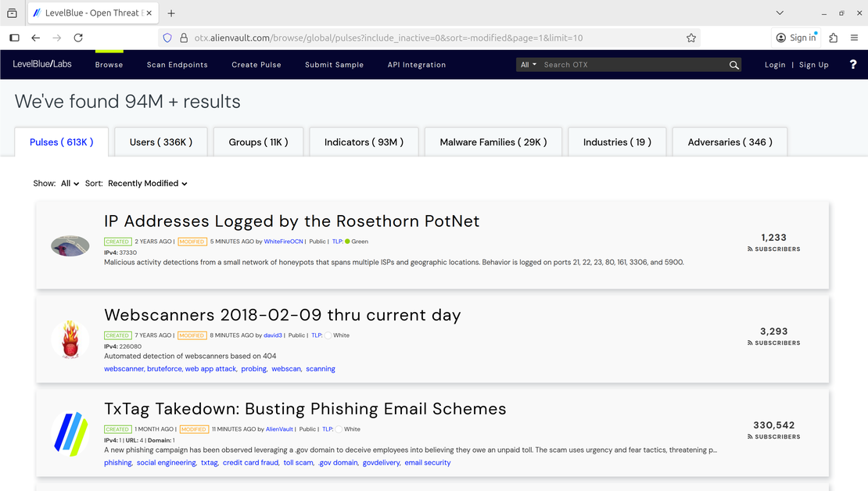Click the Sign Up link
Image resolution: width=868 pixels, height=491 pixels.
point(813,65)
